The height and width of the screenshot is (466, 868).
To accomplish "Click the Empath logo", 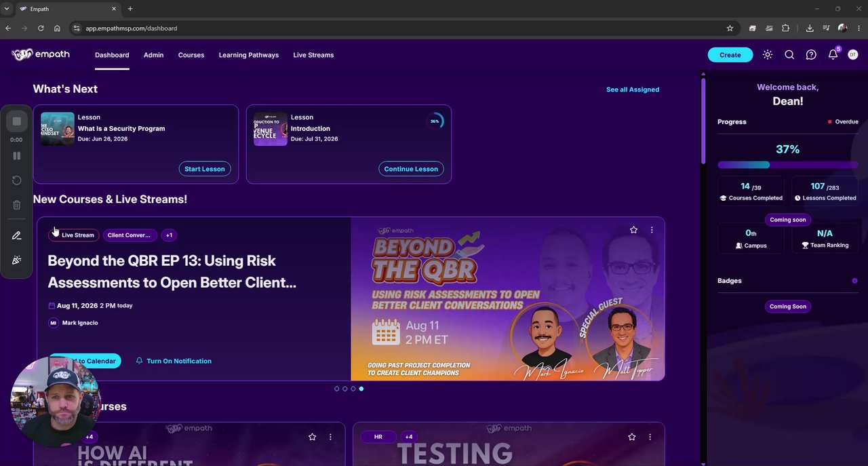I will click(x=41, y=54).
